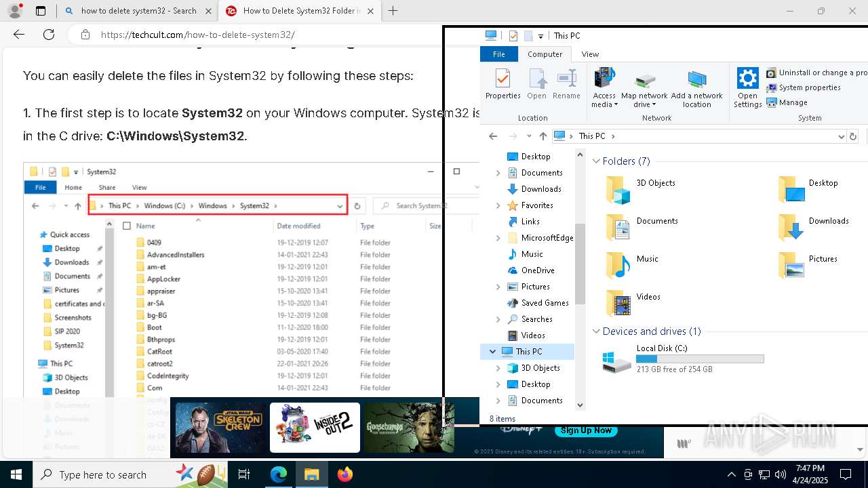The image size is (868, 488).
Task: Click the This PC breadcrumb in address bar
Action: coord(592,136)
